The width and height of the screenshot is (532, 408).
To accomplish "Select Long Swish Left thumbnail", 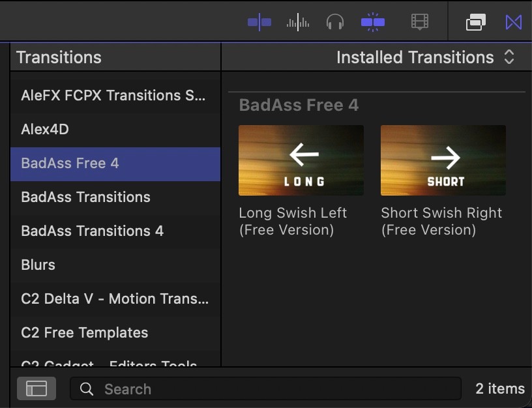I will [x=301, y=160].
